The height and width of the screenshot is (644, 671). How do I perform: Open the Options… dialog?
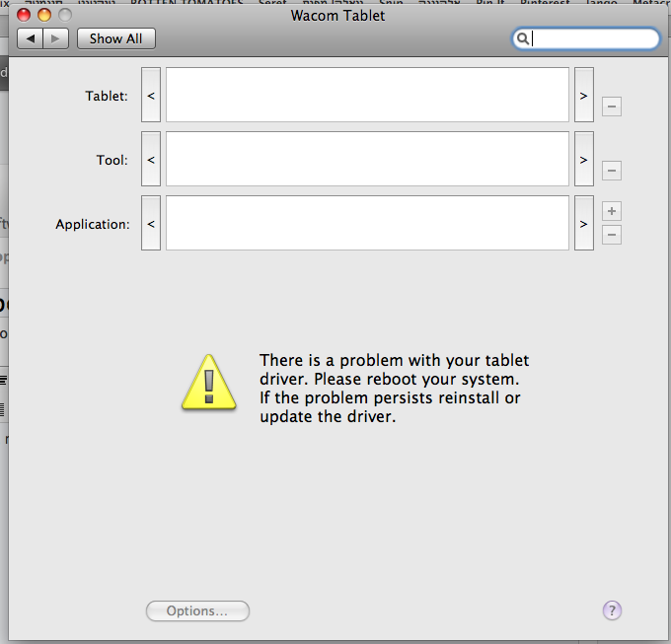point(197,610)
